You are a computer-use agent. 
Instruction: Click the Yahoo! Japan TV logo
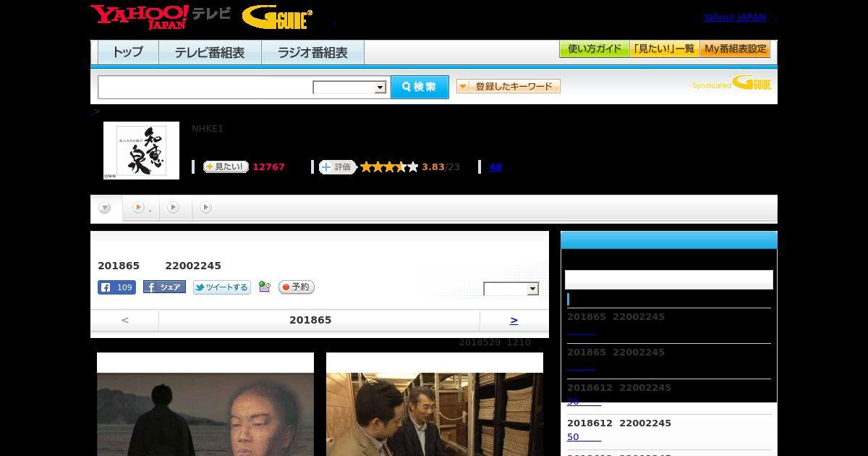point(161,17)
